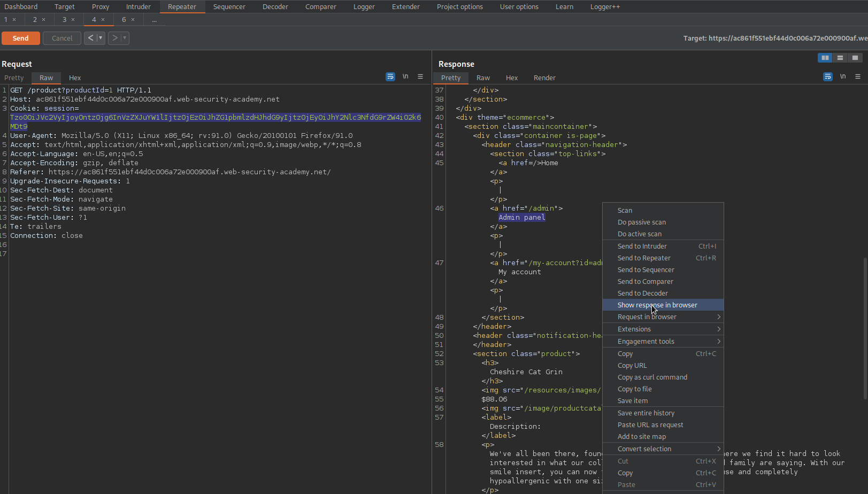This screenshot has height=494, width=868.
Task: Choose Send to Comparer
Action: pos(663,282)
